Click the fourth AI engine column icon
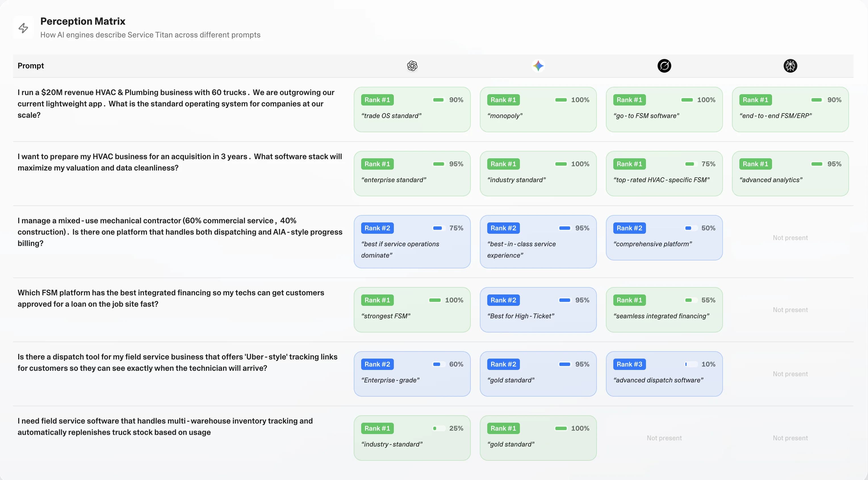Image resolution: width=868 pixels, height=480 pixels. tap(790, 66)
